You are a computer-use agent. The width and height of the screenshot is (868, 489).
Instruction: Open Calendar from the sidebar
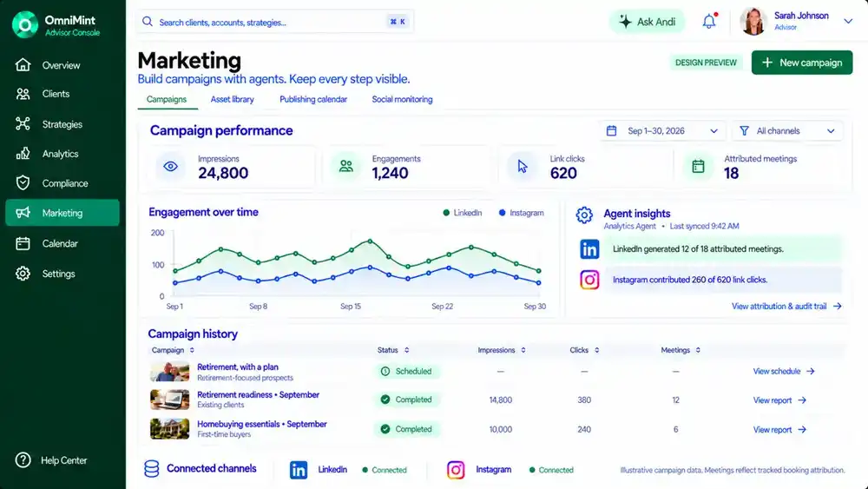pyautogui.click(x=62, y=243)
